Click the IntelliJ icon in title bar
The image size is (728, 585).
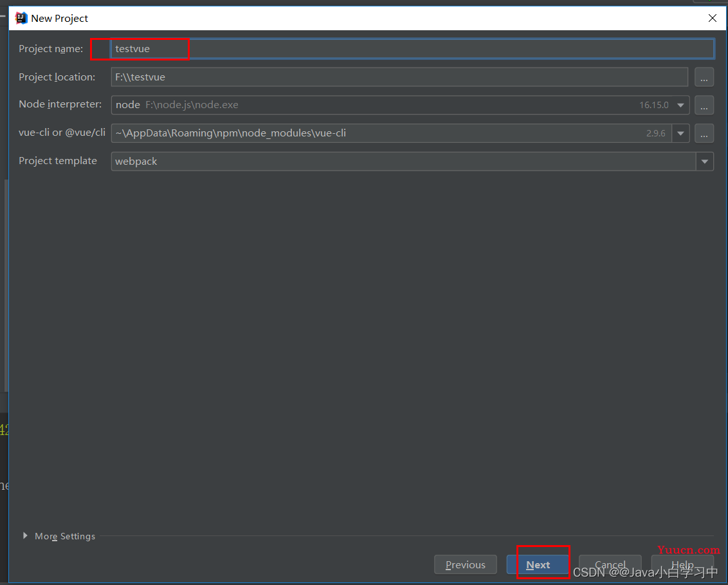pos(21,18)
